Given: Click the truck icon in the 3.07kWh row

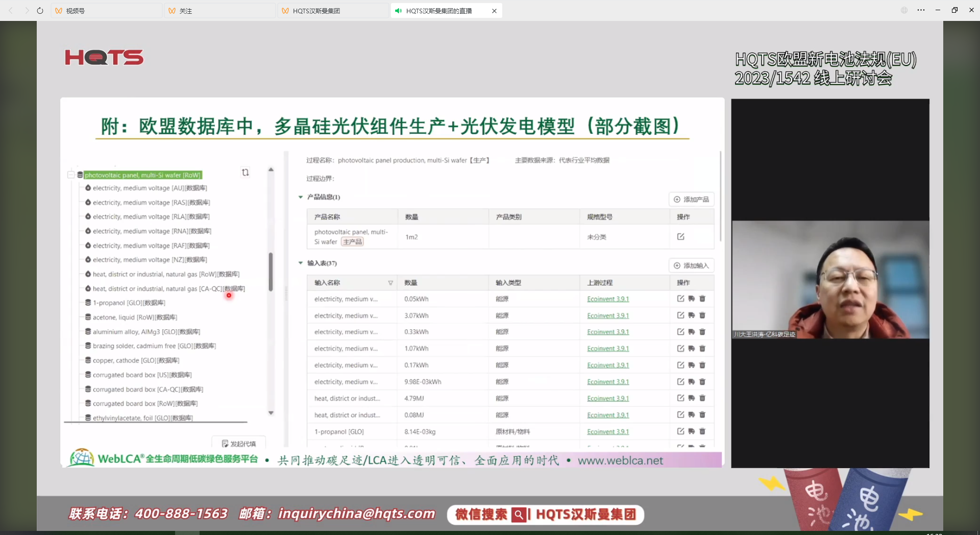Looking at the screenshot, I should pos(692,315).
